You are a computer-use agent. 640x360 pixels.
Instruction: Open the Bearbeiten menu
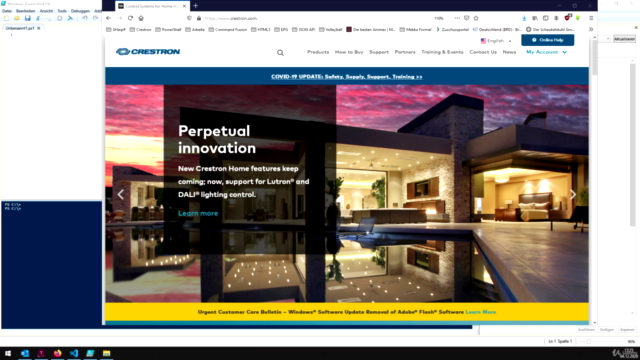tap(25, 11)
